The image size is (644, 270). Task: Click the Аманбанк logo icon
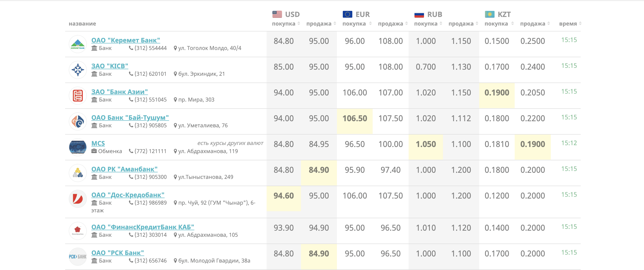click(78, 173)
